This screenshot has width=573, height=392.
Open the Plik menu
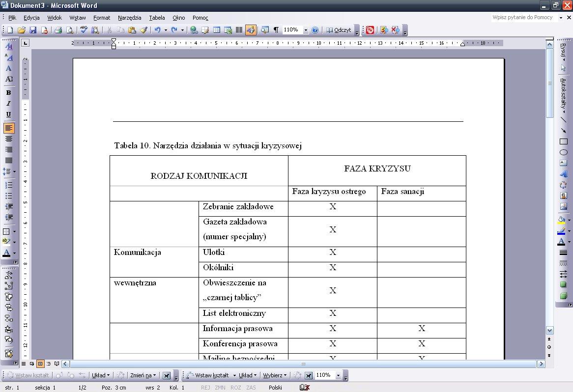[x=12, y=18]
